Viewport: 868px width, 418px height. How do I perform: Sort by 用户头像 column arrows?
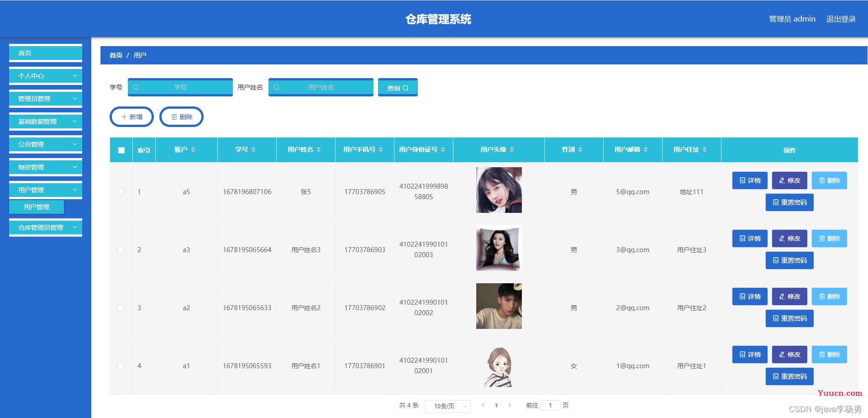512,149
